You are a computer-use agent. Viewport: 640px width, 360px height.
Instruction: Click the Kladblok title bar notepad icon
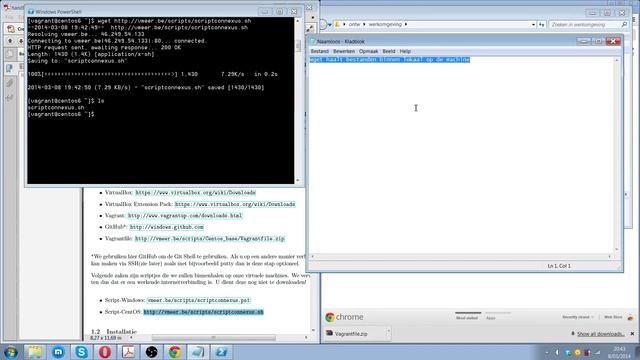tap(313, 41)
